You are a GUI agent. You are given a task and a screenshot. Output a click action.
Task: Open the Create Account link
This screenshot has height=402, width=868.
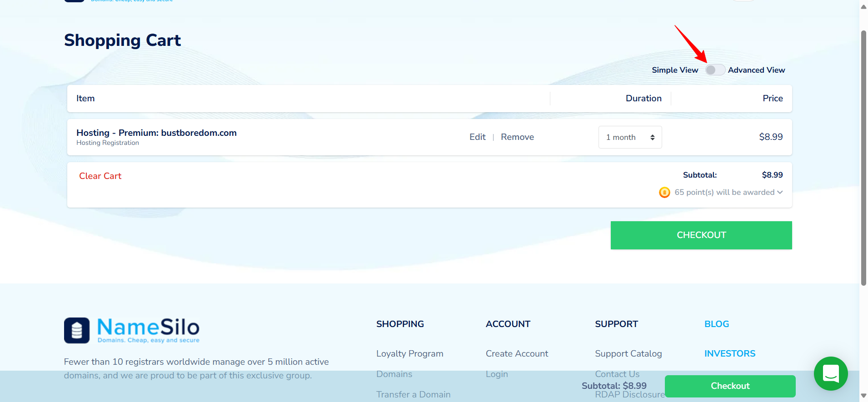coord(517,353)
